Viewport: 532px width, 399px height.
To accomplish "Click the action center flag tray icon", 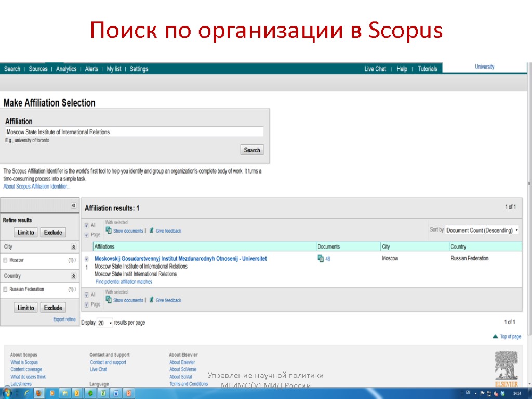I will (482, 393).
